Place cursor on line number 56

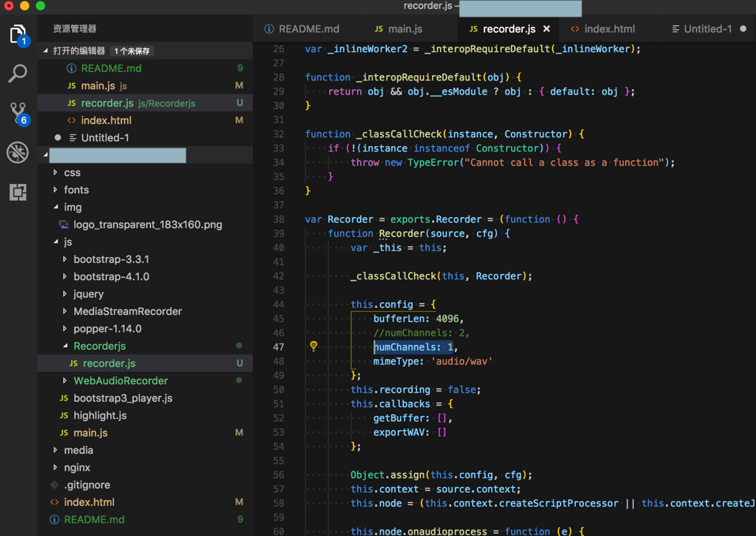pos(278,474)
